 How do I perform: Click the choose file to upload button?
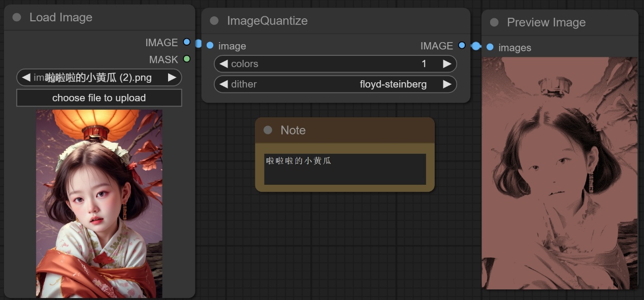click(99, 98)
